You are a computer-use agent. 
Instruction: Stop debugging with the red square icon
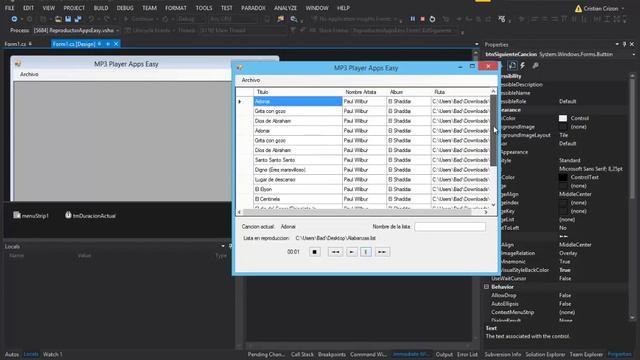[x=422, y=19]
